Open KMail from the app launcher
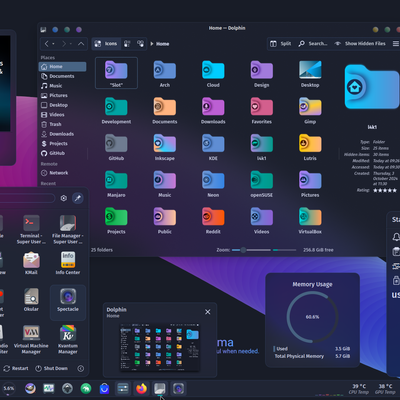400x400 pixels. coord(31,263)
